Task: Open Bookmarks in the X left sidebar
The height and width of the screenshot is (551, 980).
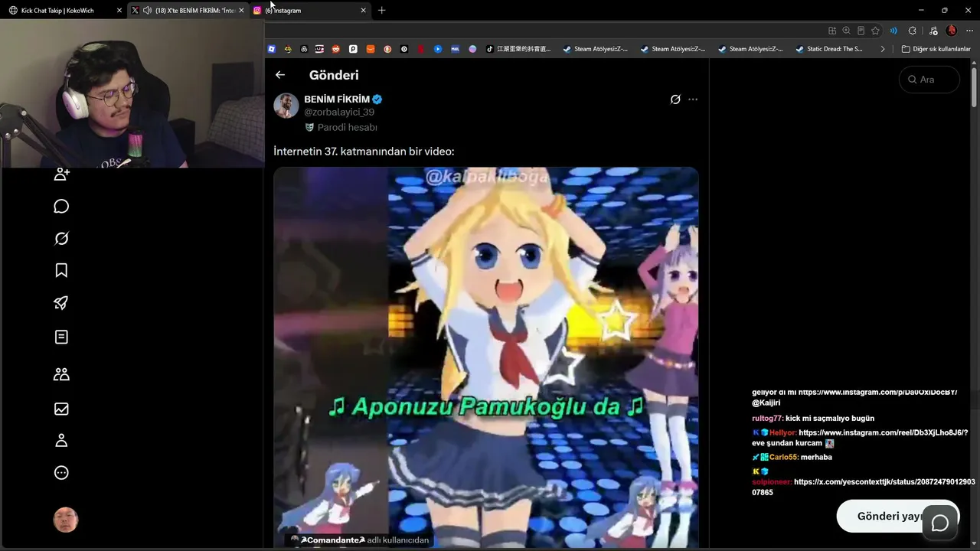Action: coord(62,270)
